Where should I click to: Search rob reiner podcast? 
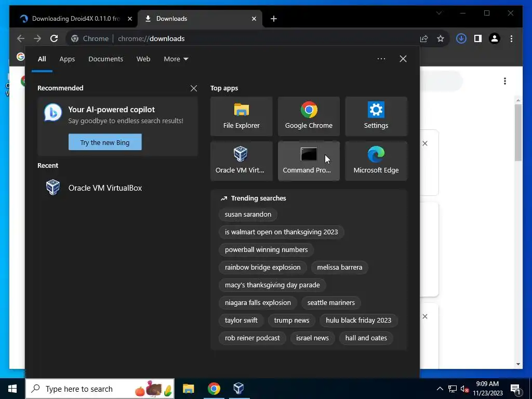(x=252, y=338)
